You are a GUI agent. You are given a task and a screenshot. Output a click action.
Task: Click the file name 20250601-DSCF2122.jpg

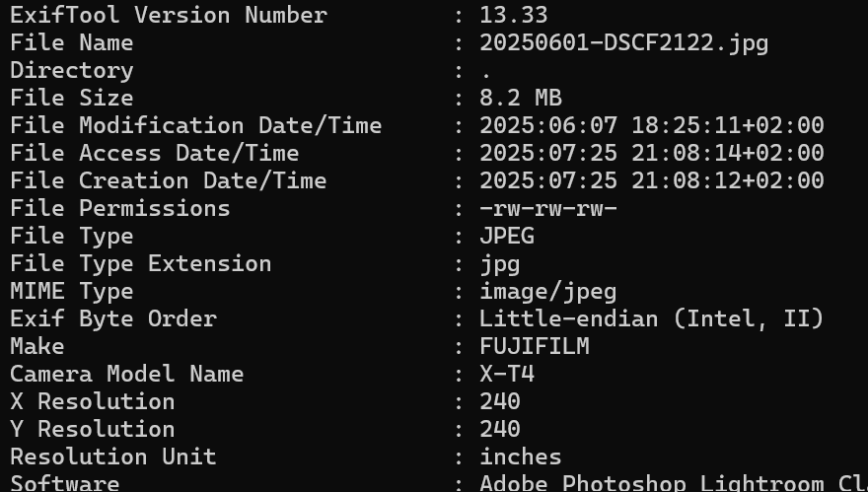(623, 43)
